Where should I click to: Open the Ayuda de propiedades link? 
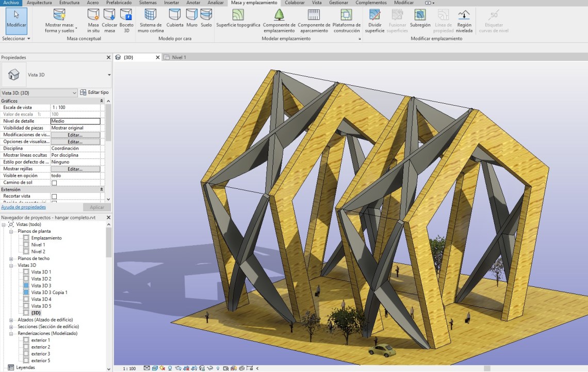coord(23,207)
